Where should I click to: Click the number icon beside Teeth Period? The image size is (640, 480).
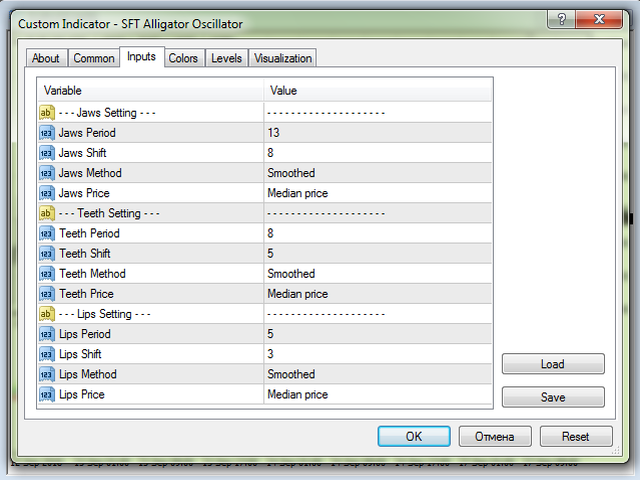47,233
